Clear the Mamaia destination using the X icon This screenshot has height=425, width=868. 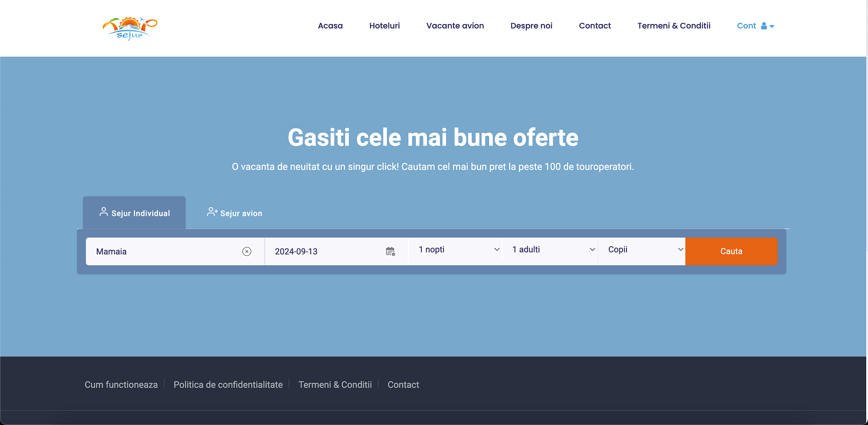247,251
